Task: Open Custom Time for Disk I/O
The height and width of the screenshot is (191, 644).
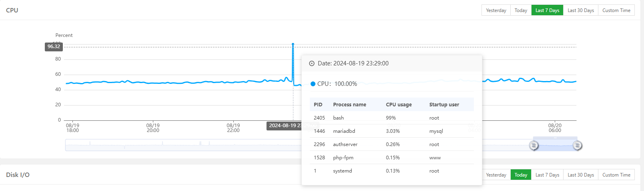Action: (x=616, y=175)
